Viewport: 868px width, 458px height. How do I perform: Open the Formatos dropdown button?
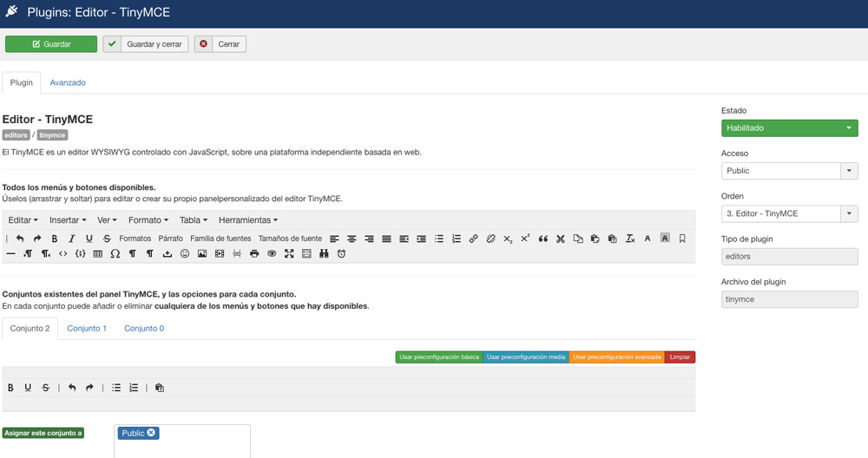pos(135,239)
